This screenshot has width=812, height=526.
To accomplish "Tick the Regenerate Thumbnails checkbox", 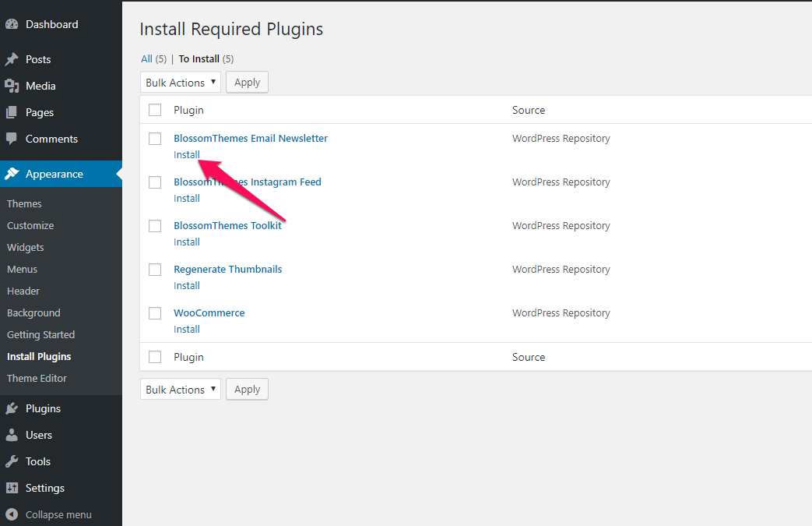I will 155,270.
